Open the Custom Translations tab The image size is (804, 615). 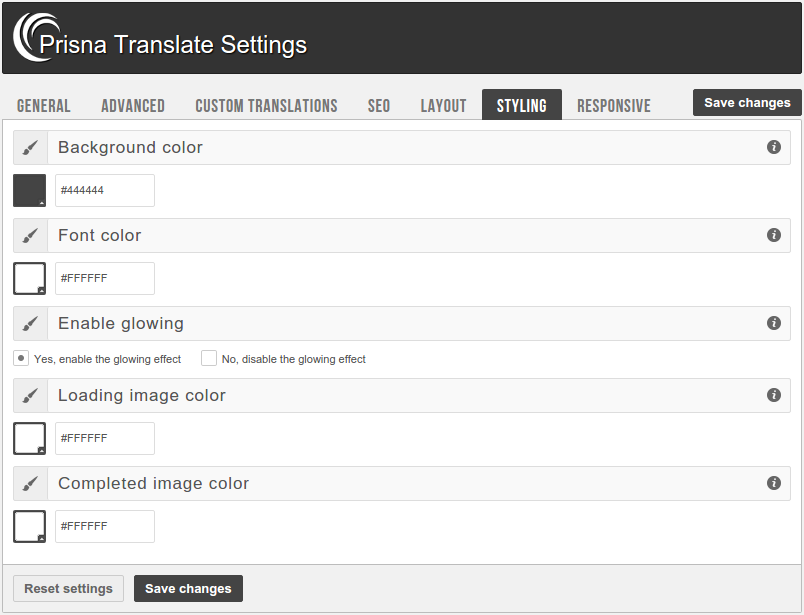(266, 106)
